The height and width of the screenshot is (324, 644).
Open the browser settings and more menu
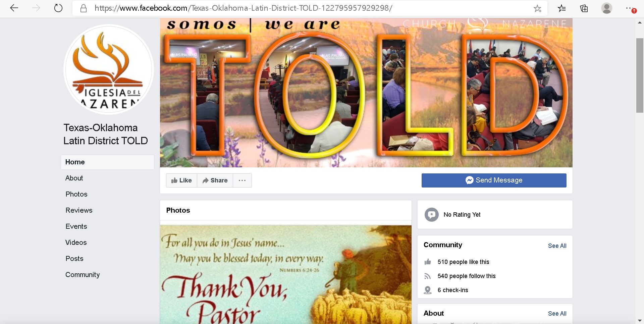629,8
